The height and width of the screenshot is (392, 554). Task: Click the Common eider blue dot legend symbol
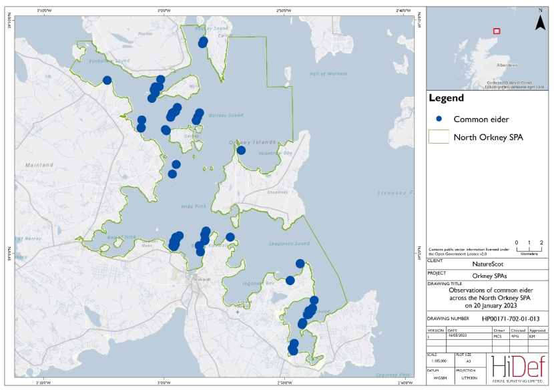[x=439, y=119]
